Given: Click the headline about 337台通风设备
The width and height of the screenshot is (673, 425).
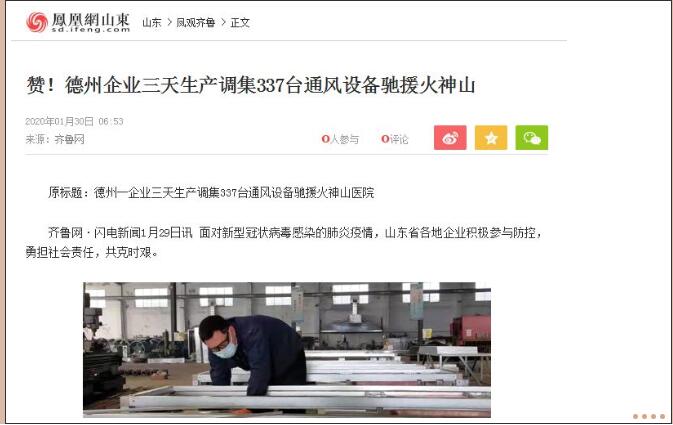Looking at the screenshot, I should pos(251,85).
